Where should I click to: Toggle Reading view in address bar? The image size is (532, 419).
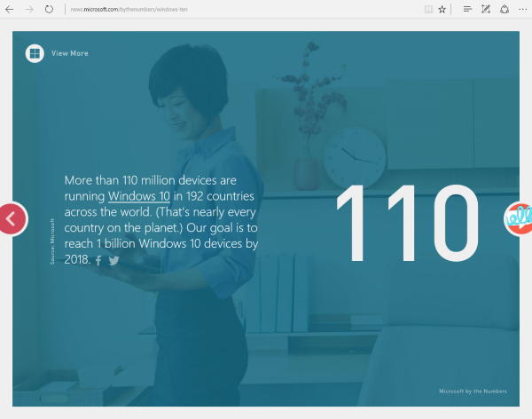click(429, 9)
